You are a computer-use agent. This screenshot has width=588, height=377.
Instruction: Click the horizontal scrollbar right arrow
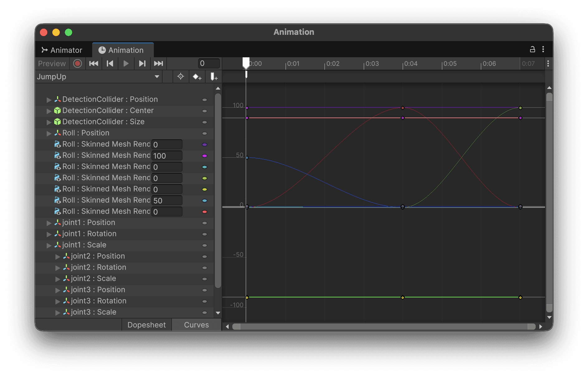[x=541, y=327]
